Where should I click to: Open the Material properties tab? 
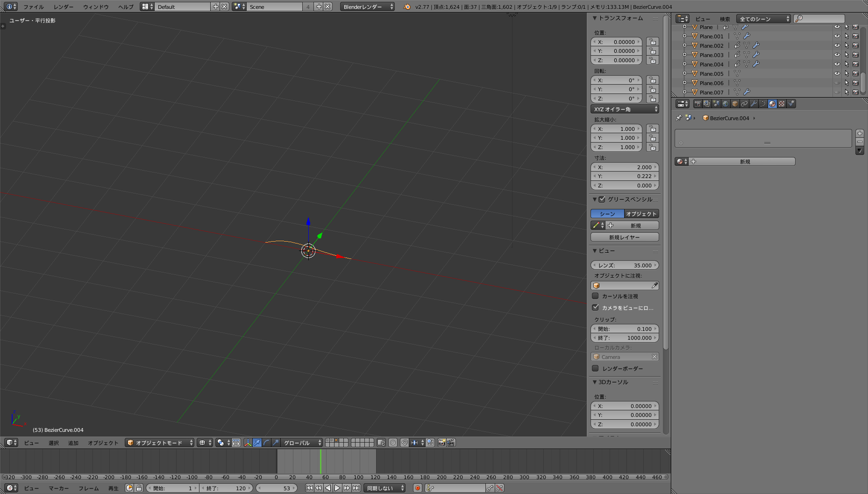[772, 104]
